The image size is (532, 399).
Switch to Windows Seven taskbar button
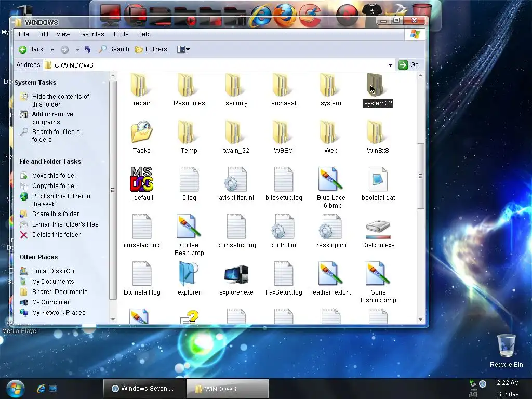[144, 389]
